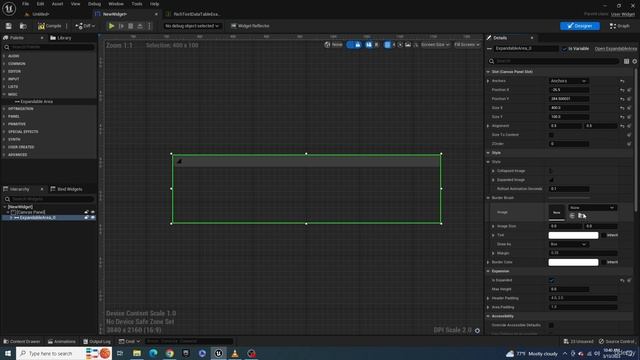Open the Draw As Box dropdown
This screenshot has height=360, width=640.
coord(569,244)
